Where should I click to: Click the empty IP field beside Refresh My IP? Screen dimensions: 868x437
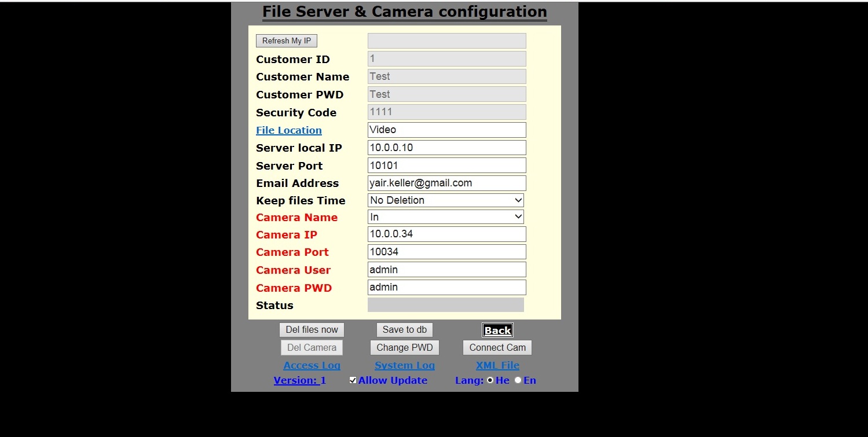(x=447, y=41)
